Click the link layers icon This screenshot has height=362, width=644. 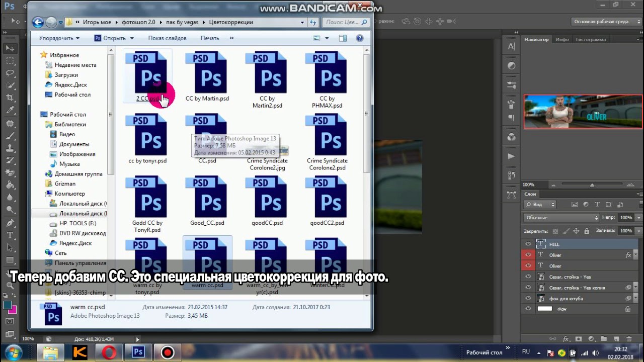coord(553,339)
